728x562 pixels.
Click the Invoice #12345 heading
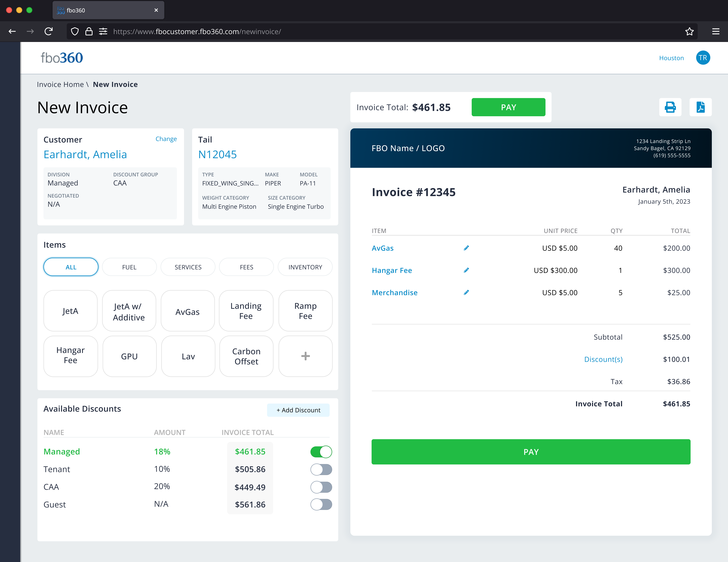click(x=414, y=192)
